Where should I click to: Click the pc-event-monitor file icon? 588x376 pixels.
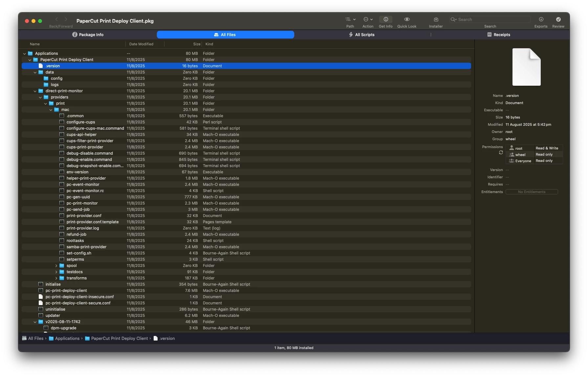tap(62, 184)
